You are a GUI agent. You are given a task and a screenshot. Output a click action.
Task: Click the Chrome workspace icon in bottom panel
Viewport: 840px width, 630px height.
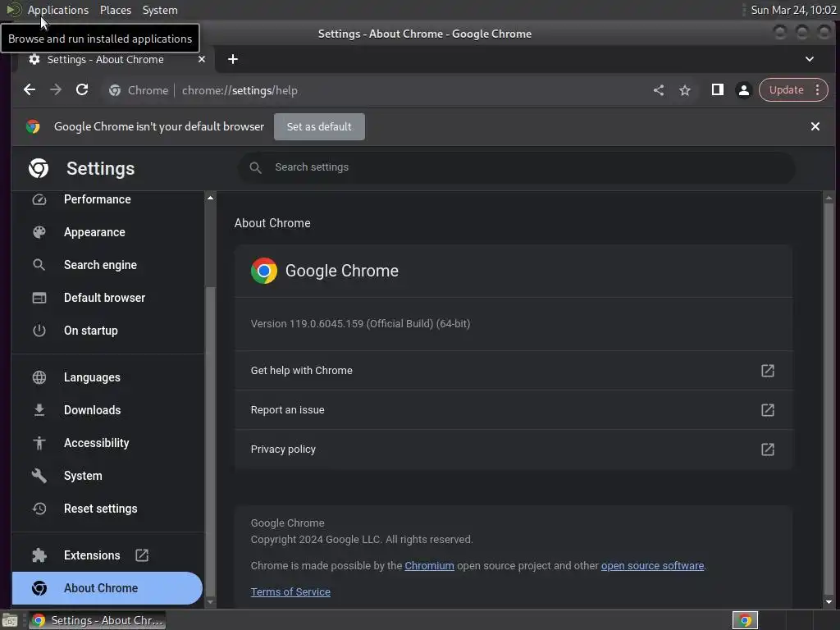[x=745, y=620]
